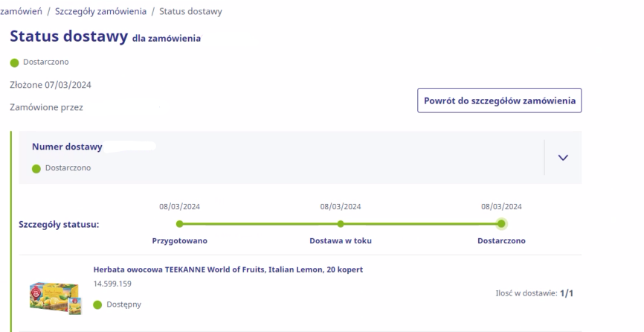644x332 pixels.
Task: Open Herbata owocowa TEEKANNE product link
Action: (228, 269)
